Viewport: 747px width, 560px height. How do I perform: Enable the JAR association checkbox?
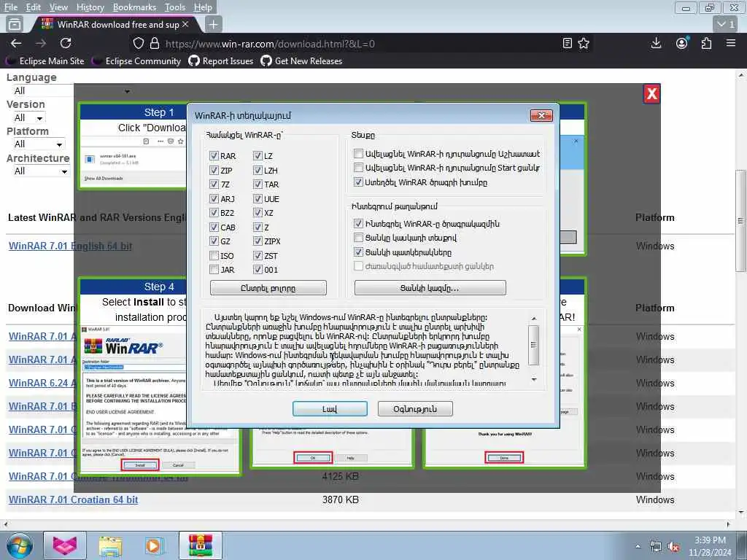214,270
